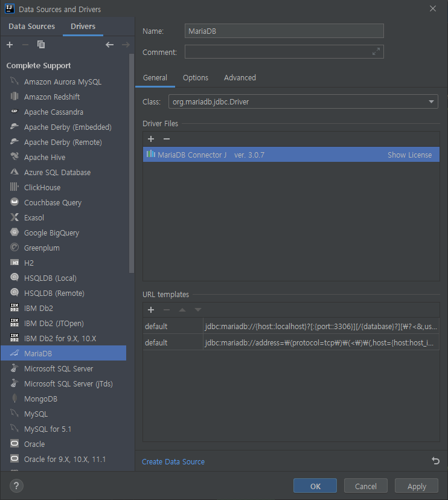
Task: Select the jdbc:mariadb://{host::localhost} URL template
Action: [x=291, y=326]
